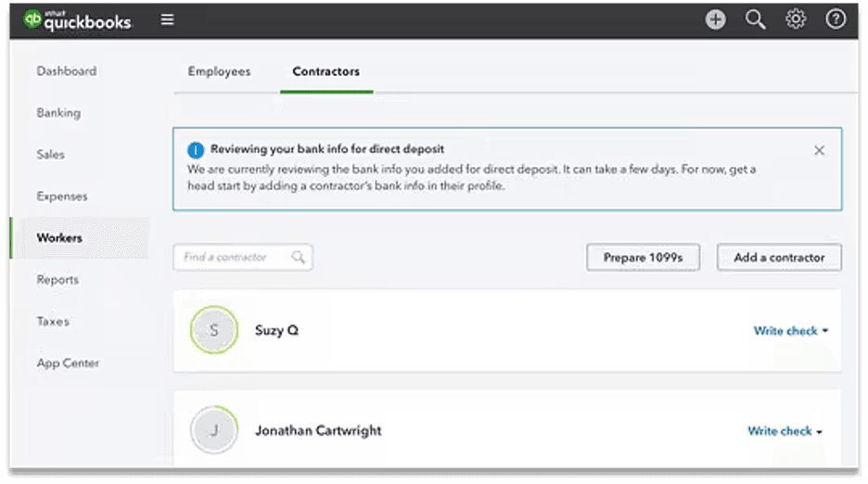
Task: Toggle the hamburger navigation menu
Action: [x=167, y=19]
